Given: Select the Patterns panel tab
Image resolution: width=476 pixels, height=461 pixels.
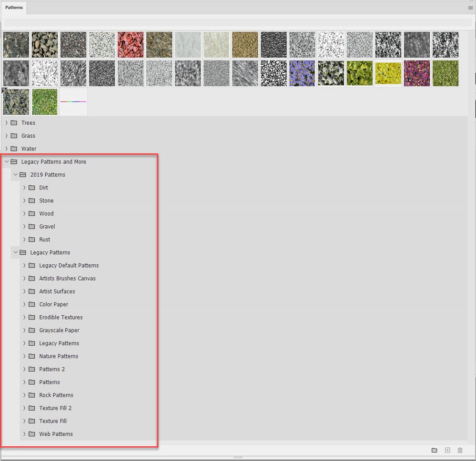Looking at the screenshot, I should [x=14, y=8].
